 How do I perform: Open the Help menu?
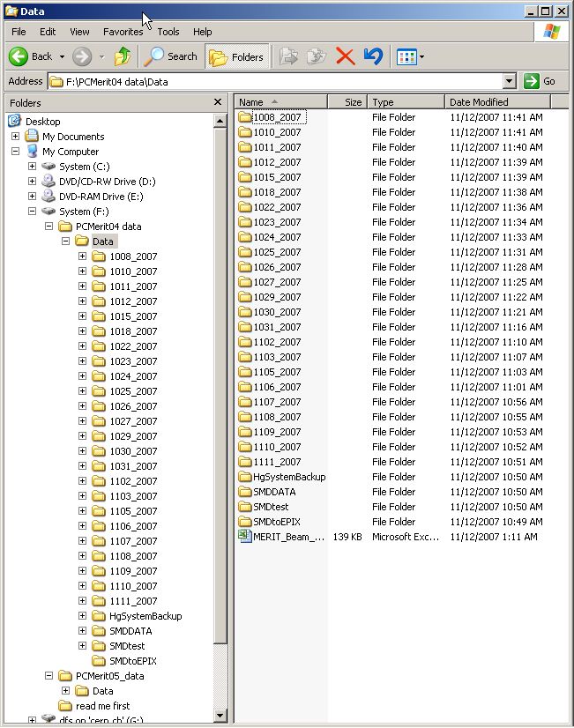click(203, 32)
